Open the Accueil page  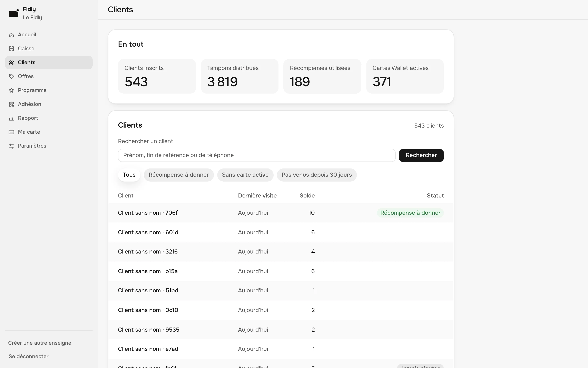coord(49,35)
